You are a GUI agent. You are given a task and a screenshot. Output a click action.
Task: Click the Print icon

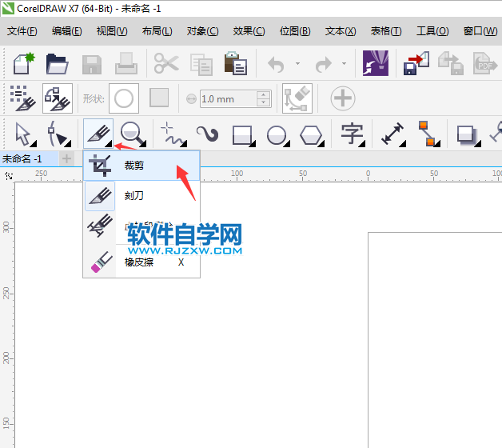pos(126,64)
